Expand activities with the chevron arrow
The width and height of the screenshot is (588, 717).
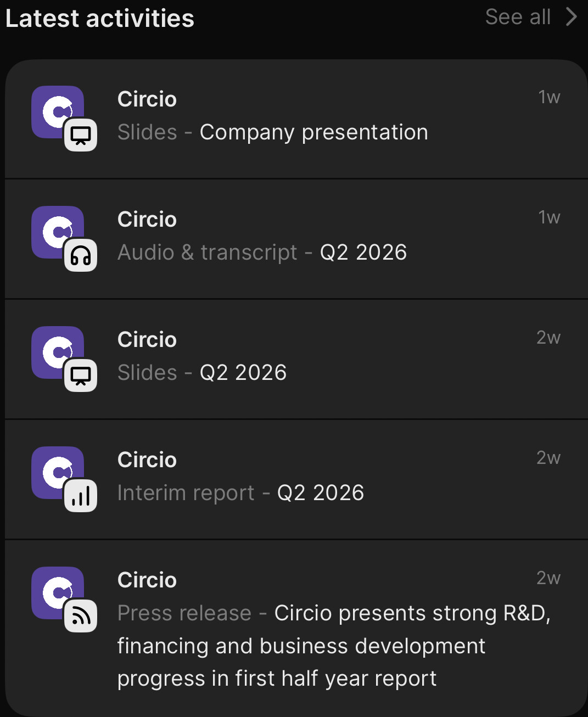(571, 16)
